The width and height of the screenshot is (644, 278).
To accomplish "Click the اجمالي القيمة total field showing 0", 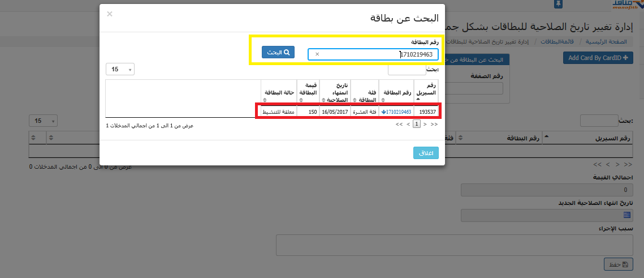I will pos(547,190).
